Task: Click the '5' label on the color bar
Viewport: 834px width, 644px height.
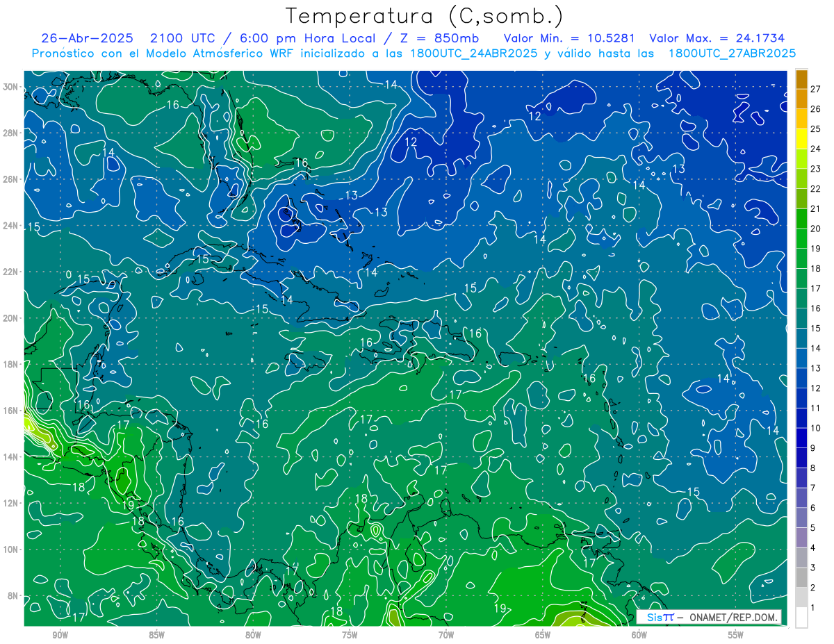Action: coord(813,528)
